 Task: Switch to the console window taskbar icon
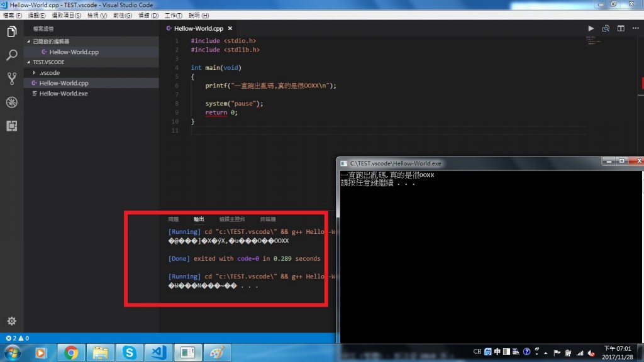click(187, 353)
